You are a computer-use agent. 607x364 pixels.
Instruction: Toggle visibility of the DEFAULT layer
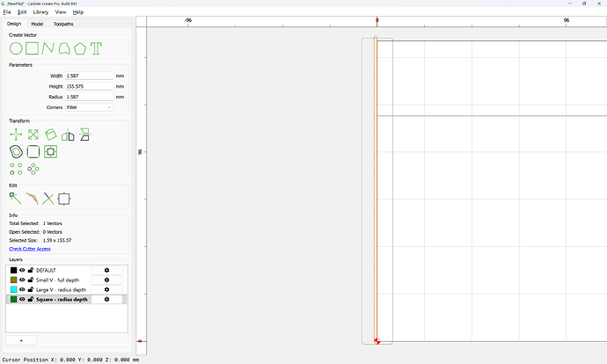pos(22,271)
